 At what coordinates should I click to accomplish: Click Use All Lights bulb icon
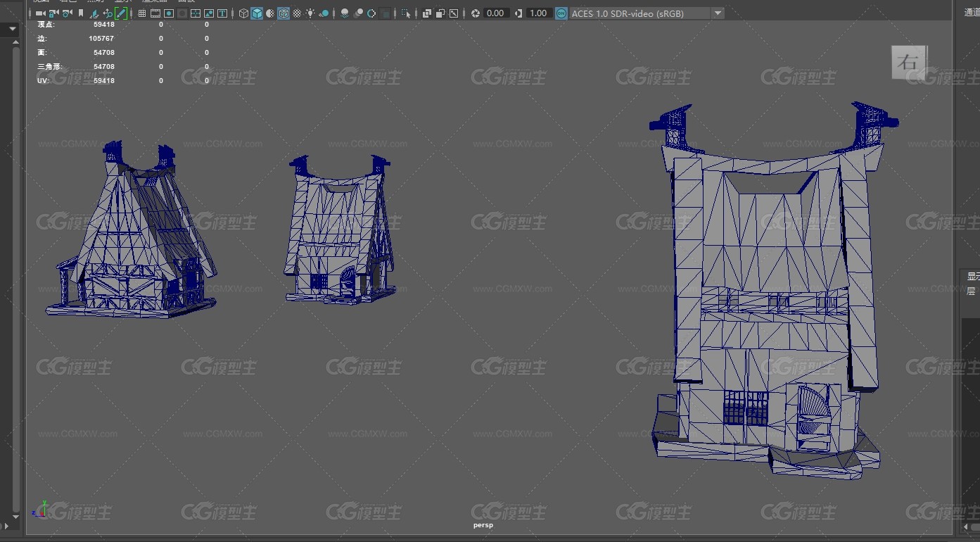(x=310, y=13)
